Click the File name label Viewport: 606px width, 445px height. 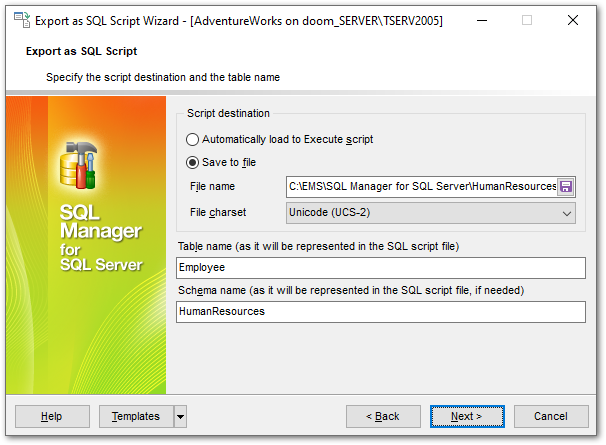coord(212,187)
